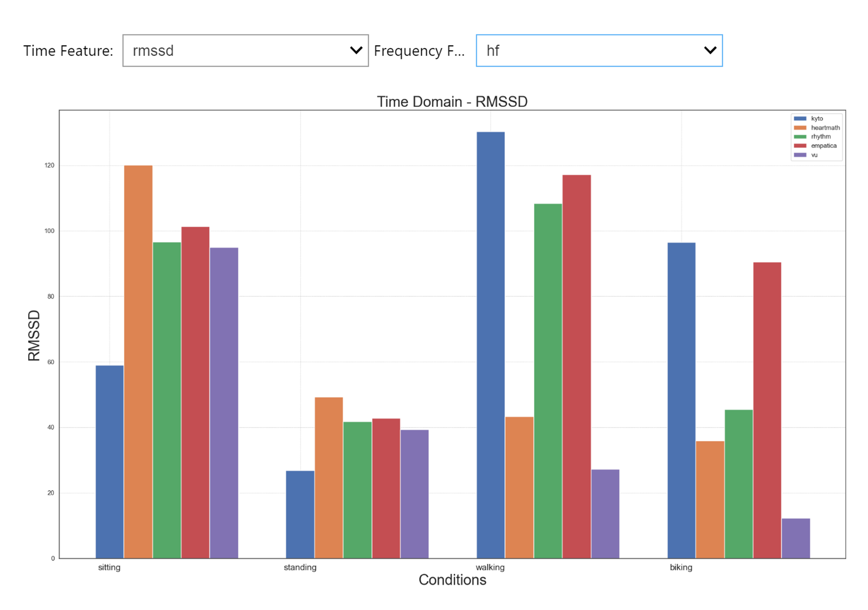
Task: Click the Frequency Feature dropdown chevron
Action: 710,50
